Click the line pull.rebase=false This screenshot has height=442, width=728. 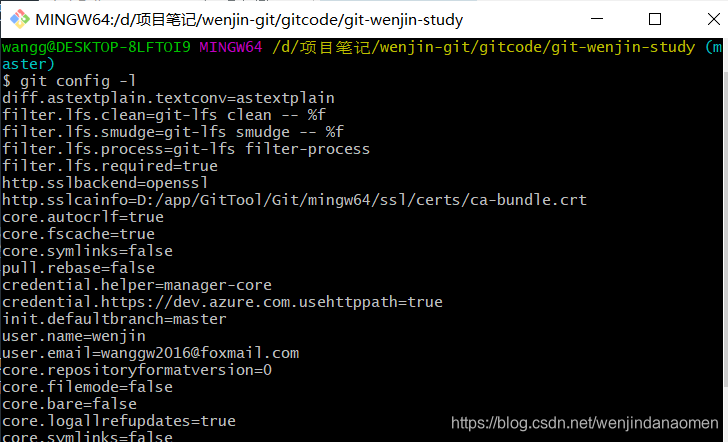(78, 268)
